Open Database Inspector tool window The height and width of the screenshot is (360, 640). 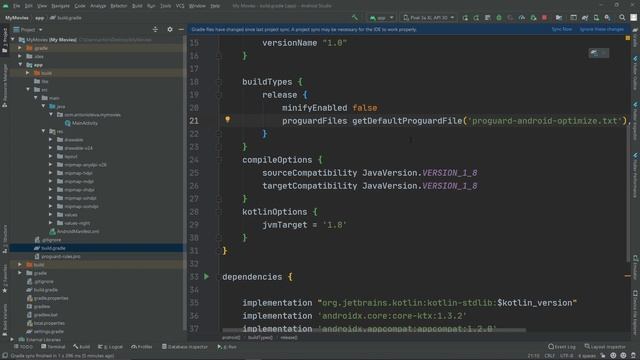(x=184, y=347)
